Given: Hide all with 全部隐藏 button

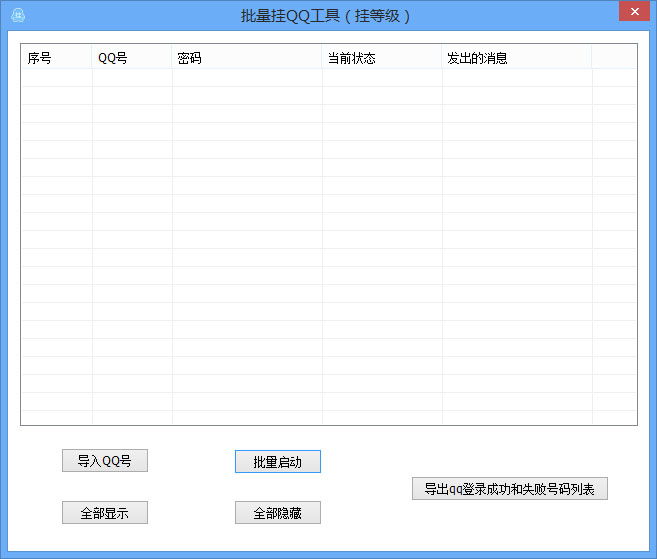Looking at the screenshot, I should pos(278,512).
